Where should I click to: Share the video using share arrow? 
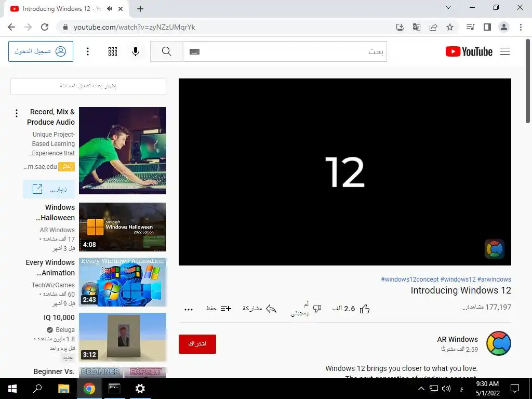(271, 309)
